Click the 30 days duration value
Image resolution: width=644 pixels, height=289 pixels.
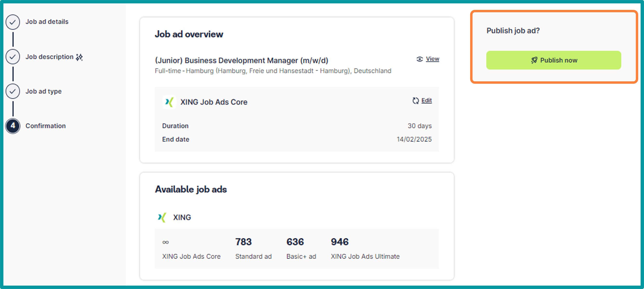coord(420,126)
